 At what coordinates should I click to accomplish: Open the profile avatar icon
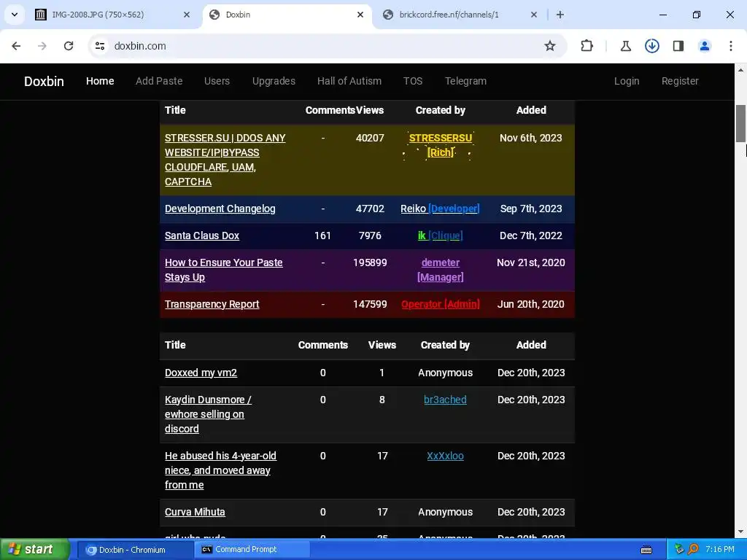(704, 46)
